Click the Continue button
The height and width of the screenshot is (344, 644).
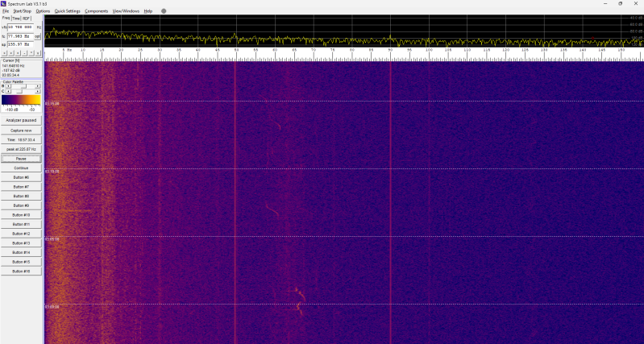(x=21, y=168)
